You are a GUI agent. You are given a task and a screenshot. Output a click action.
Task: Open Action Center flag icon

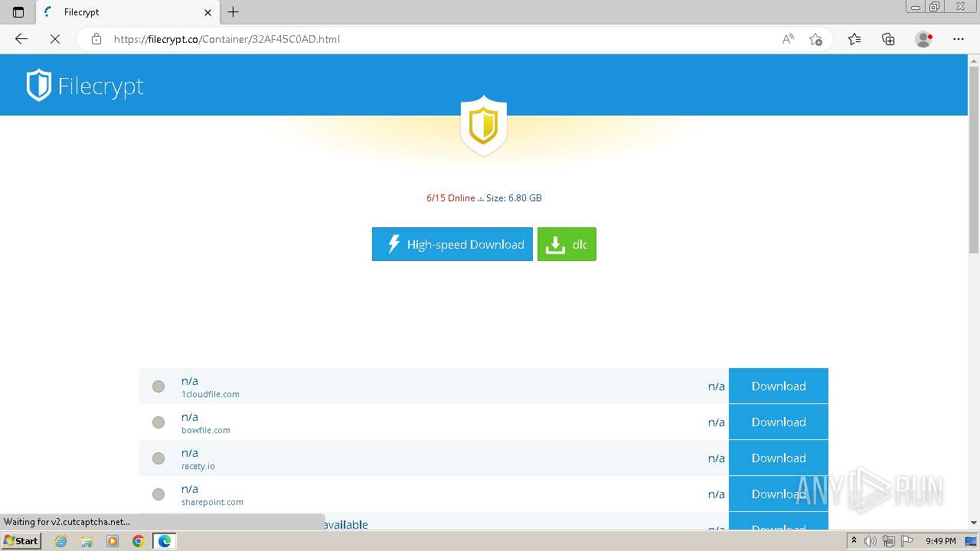(906, 541)
